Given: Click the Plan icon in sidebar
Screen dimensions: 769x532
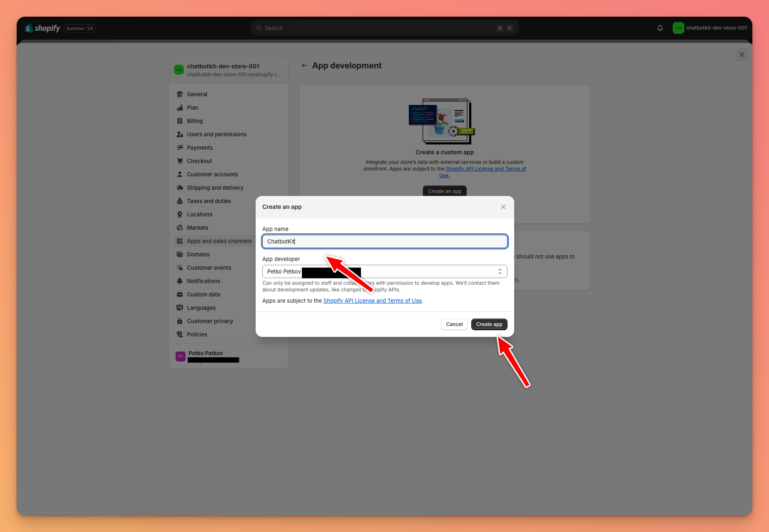Looking at the screenshot, I should click(180, 108).
